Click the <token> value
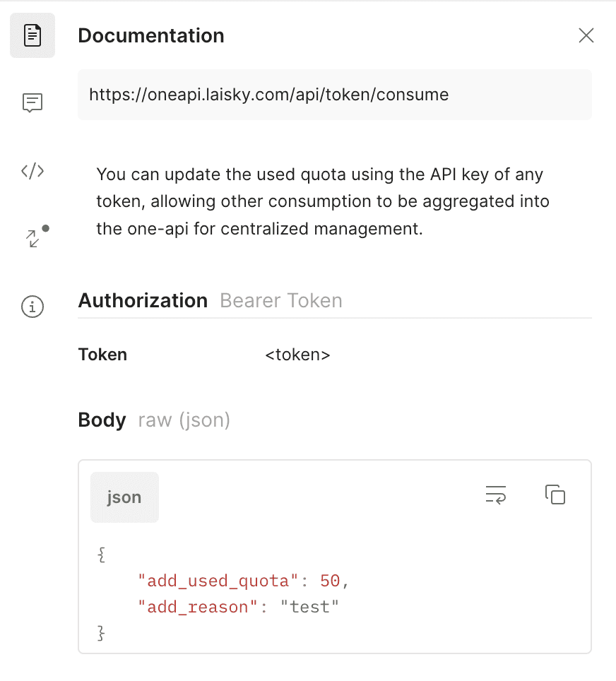The height and width of the screenshot is (681, 616). coord(297,355)
